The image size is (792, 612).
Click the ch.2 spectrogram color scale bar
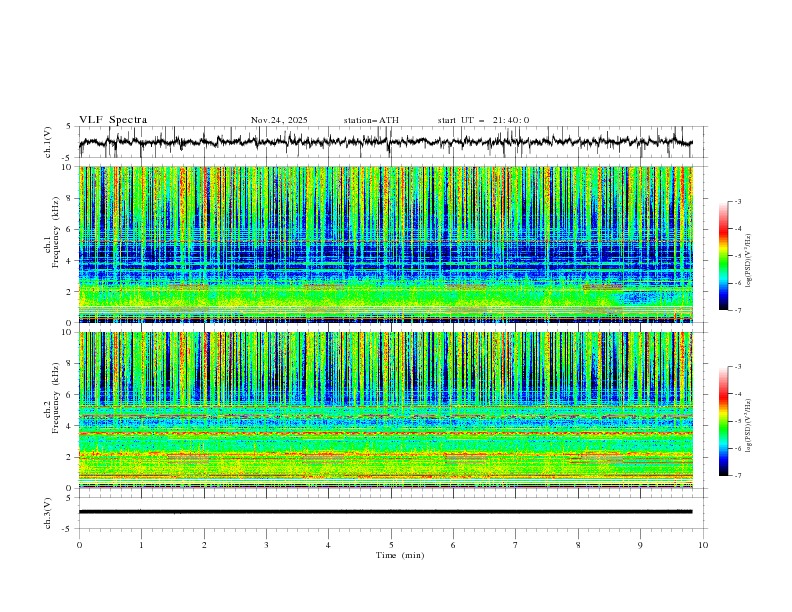point(724,421)
